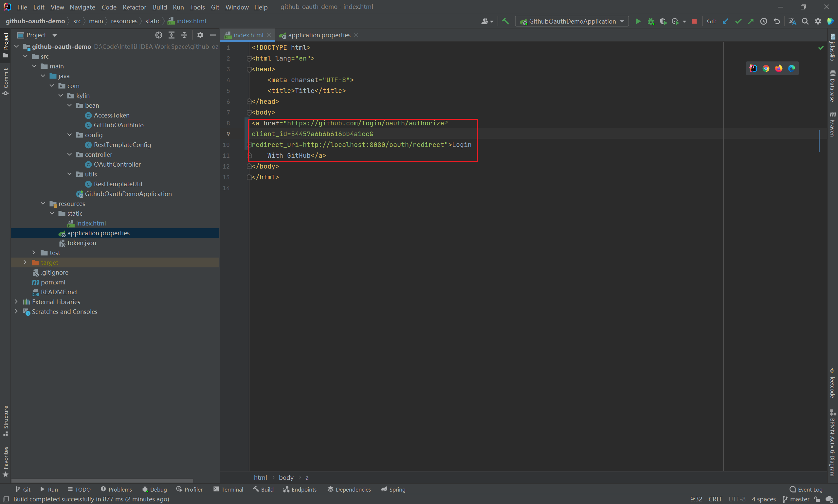Viewport: 838px width, 504px height.
Task: Open preview in Firefox browser icon
Action: click(778, 69)
